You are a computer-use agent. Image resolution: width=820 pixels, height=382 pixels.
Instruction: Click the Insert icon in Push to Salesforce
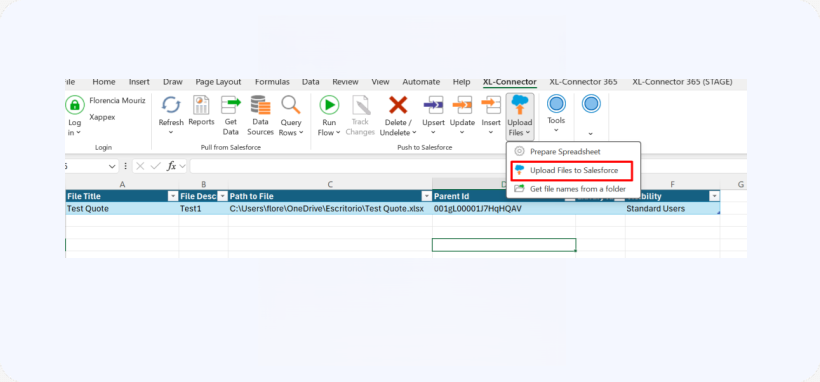pos(491,105)
